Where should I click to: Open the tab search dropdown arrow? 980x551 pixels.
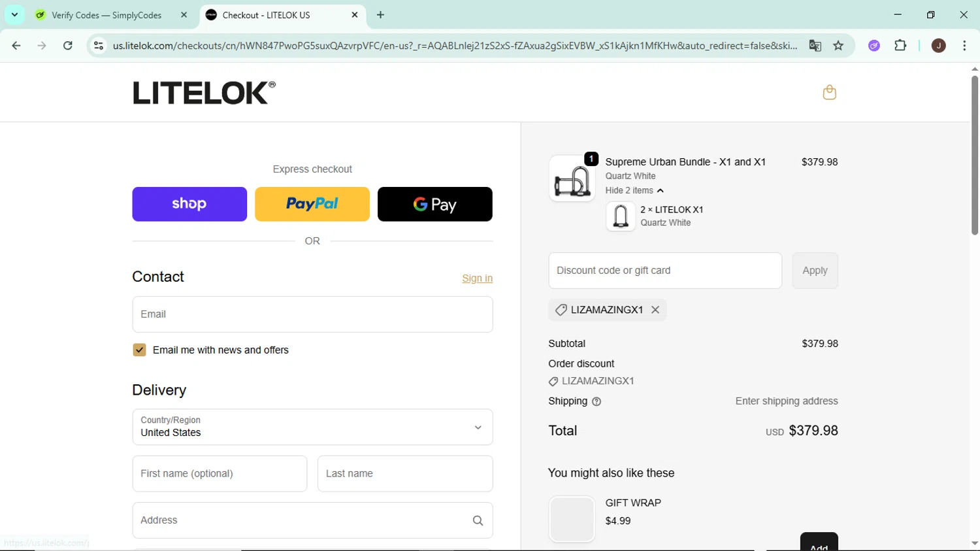[14, 15]
